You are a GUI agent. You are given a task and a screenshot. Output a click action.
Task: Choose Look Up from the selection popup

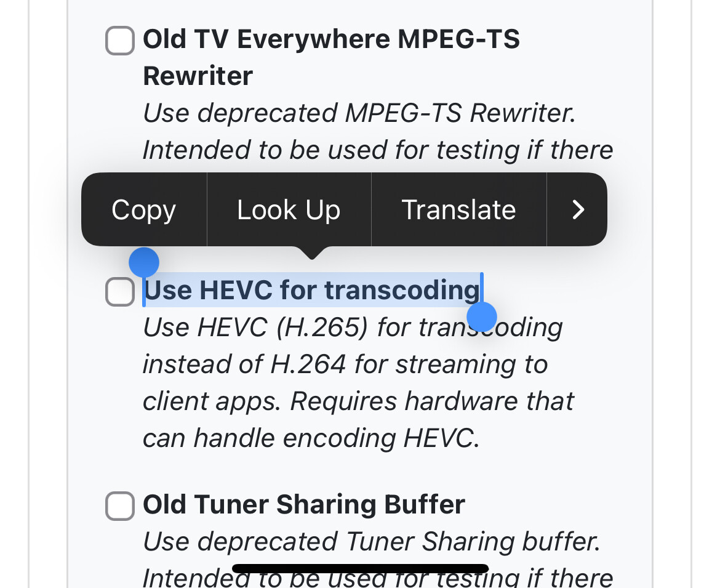pyautogui.click(x=289, y=210)
